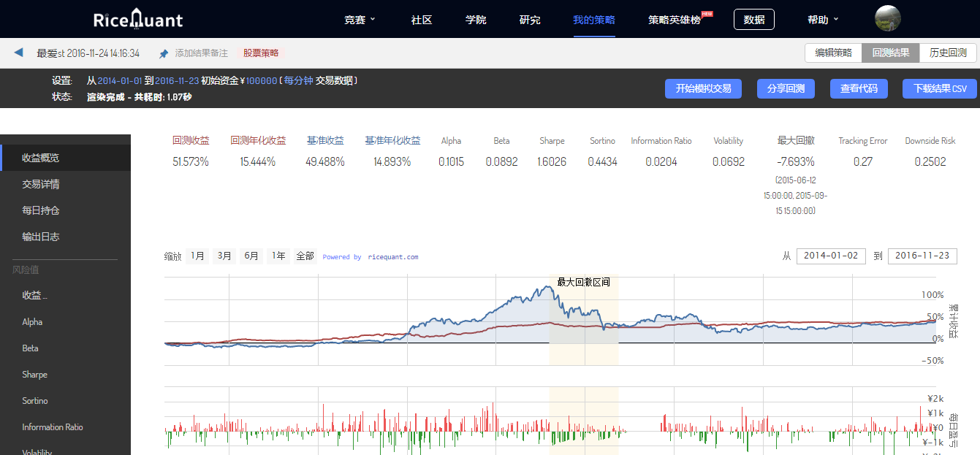980x455 pixels.
Task: Click the blue back arrow icon
Action: coord(19,53)
